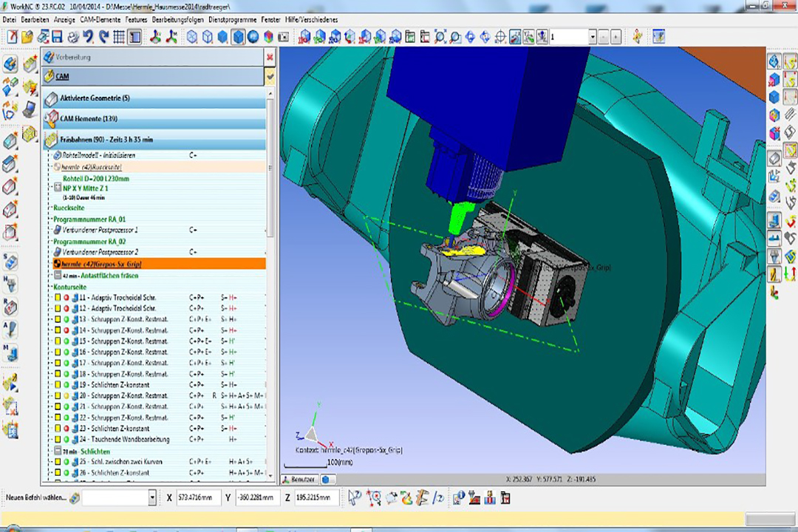The width and height of the screenshot is (798, 532).
Task: Select wireframe cube display mode
Action: click(x=192, y=37)
